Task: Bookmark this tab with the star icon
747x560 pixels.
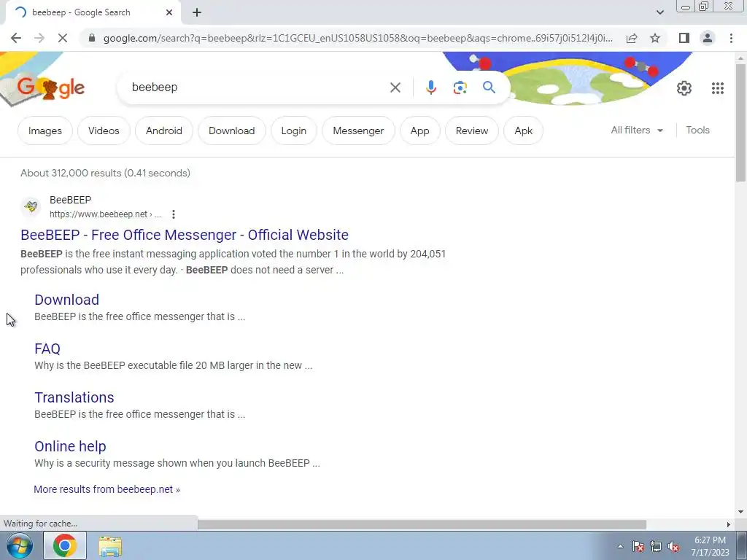Action: point(655,38)
